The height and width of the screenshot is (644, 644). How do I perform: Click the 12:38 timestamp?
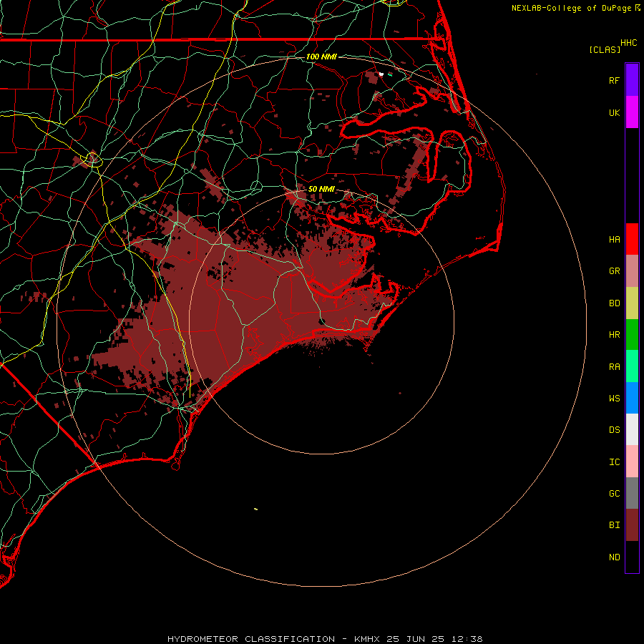pyautogui.click(x=467, y=639)
